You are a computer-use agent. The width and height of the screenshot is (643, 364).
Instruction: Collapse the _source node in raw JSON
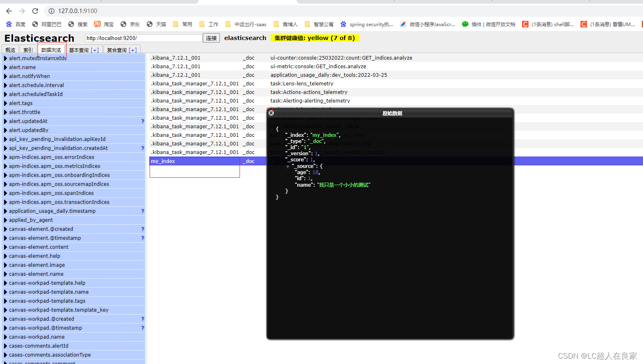[x=288, y=167]
